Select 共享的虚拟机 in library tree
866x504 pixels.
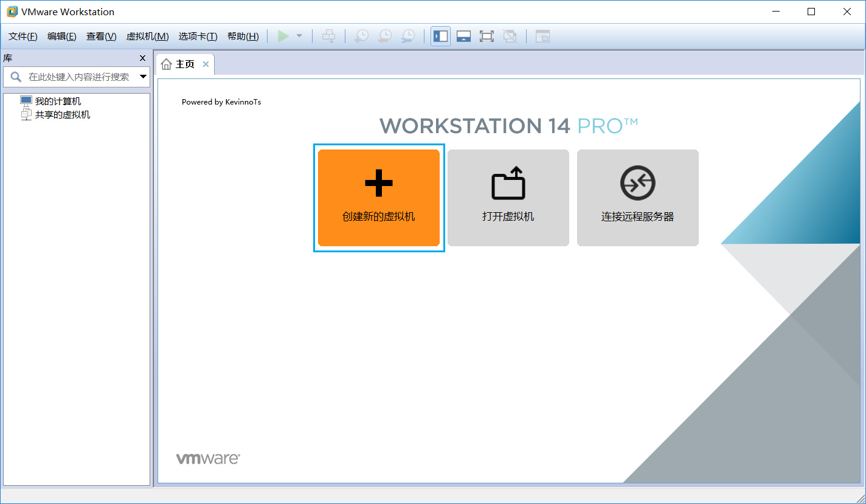[63, 114]
